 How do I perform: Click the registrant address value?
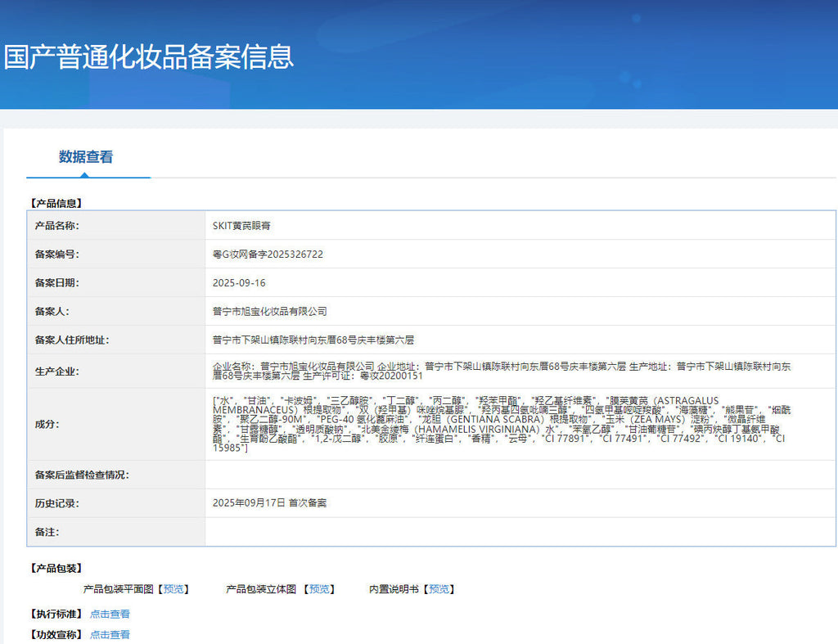tap(313, 340)
